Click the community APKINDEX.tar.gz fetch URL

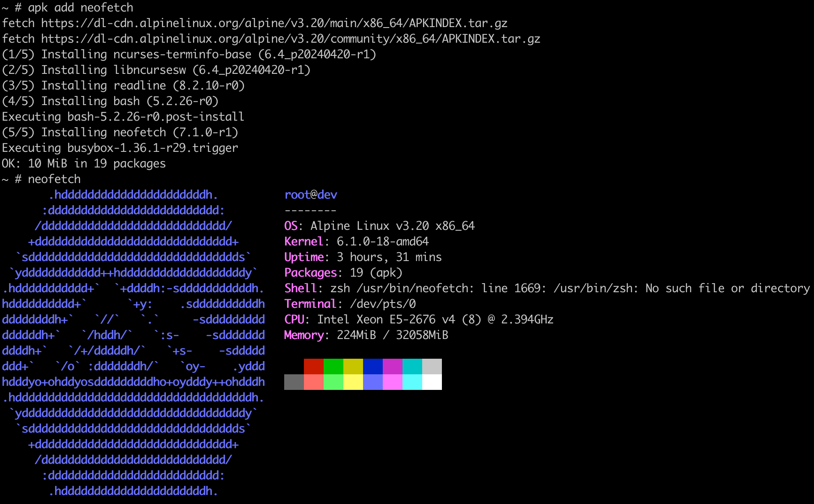290,39
